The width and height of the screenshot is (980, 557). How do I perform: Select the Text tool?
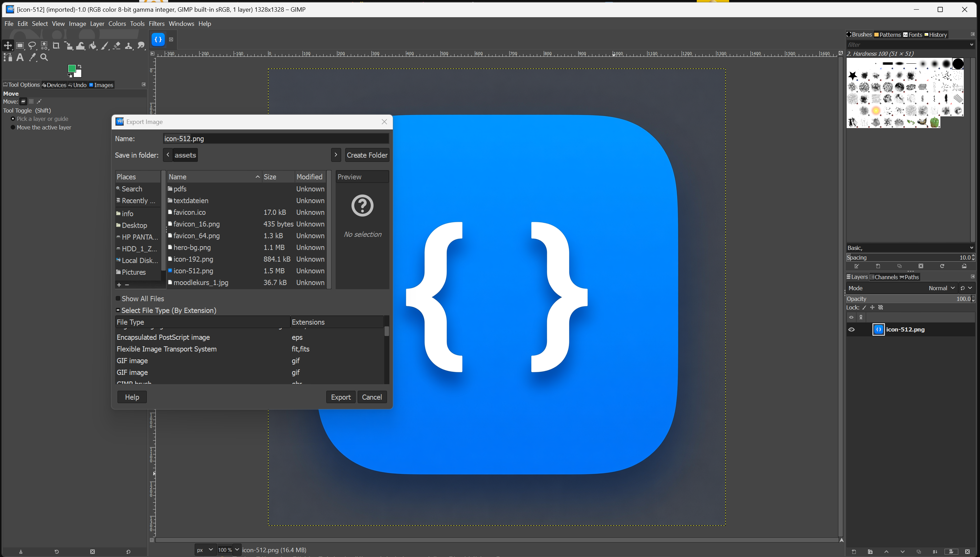tap(20, 57)
